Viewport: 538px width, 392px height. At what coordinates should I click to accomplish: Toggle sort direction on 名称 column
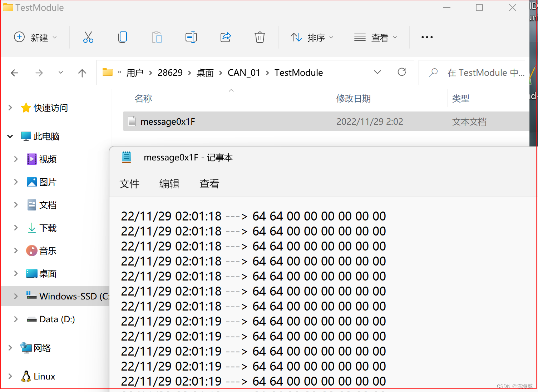tap(143, 98)
